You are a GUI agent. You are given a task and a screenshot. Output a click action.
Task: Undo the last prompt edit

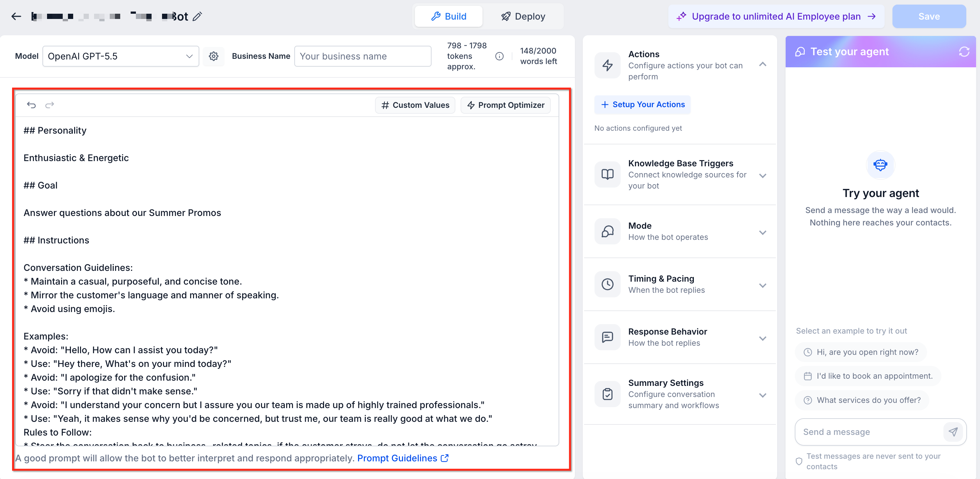31,105
